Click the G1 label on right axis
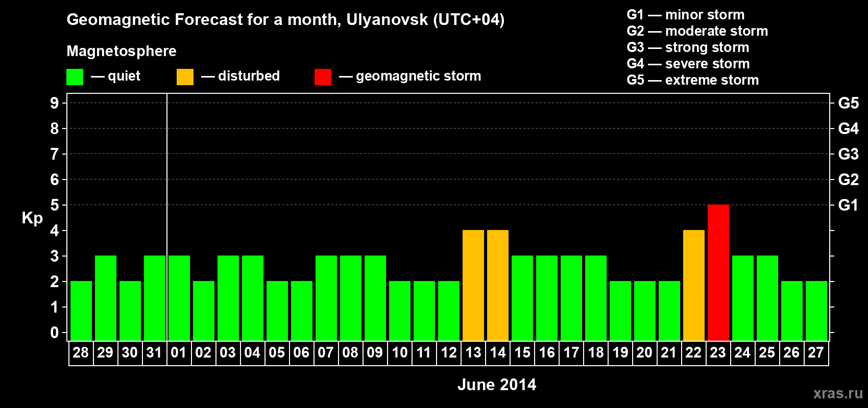The image size is (868, 408). (848, 205)
